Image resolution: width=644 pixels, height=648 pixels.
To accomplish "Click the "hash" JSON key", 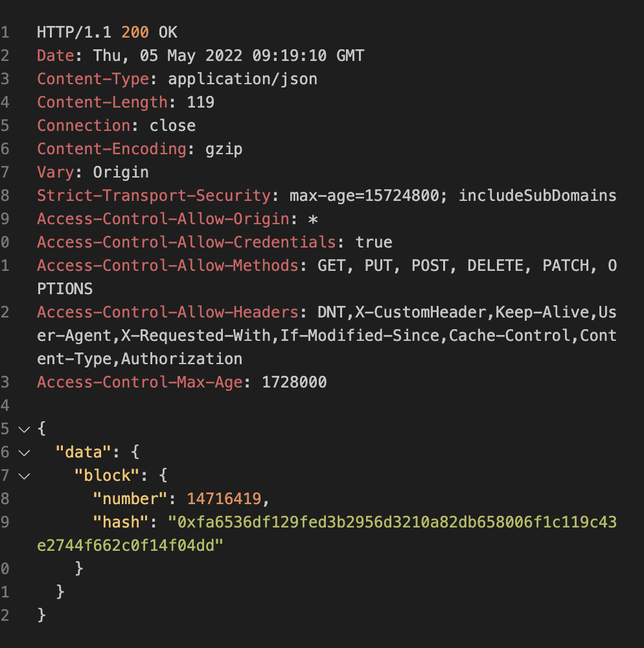I will point(121,522).
